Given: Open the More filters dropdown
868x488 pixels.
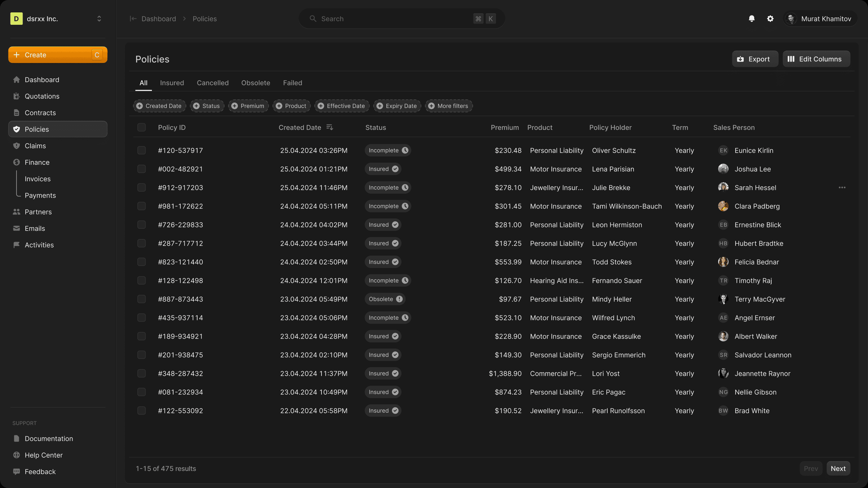Looking at the screenshot, I should pos(449,106).
